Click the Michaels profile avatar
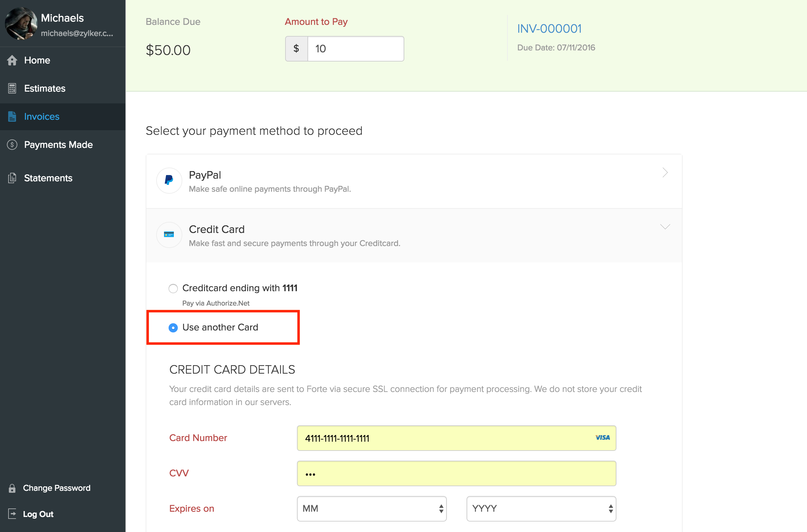This screenshot has height=532, width=807. coord(21,24)
